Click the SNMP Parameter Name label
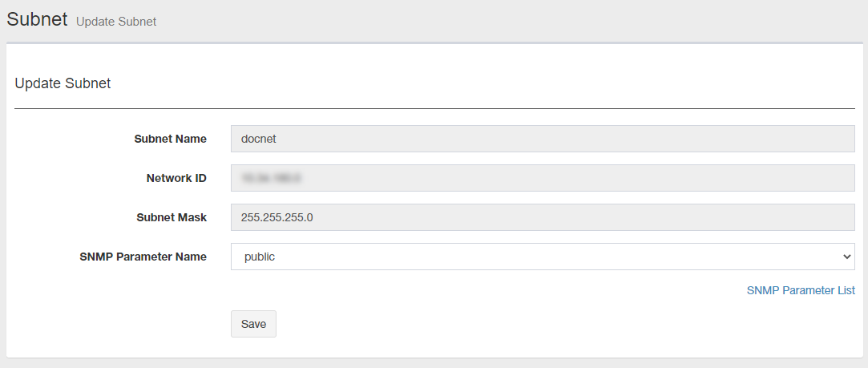This screenshot has height=368, width=868. 143,257
